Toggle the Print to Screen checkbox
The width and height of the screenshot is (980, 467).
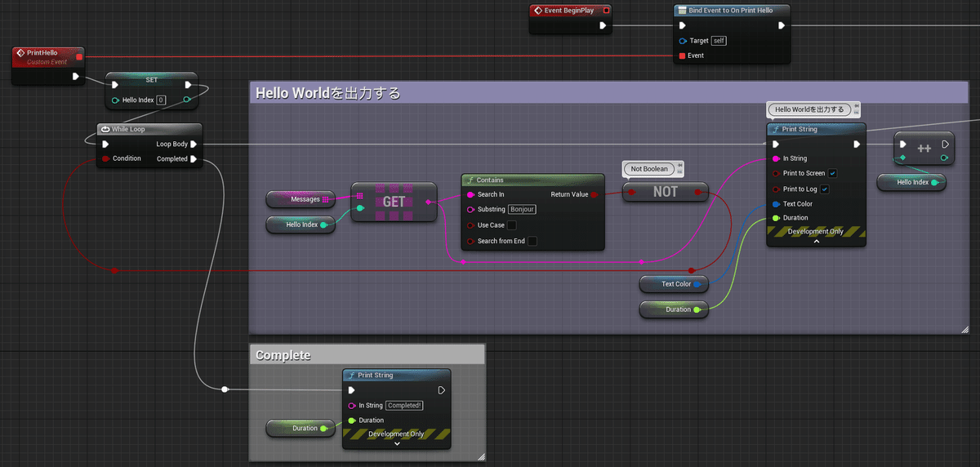click(x=832, y=173)
